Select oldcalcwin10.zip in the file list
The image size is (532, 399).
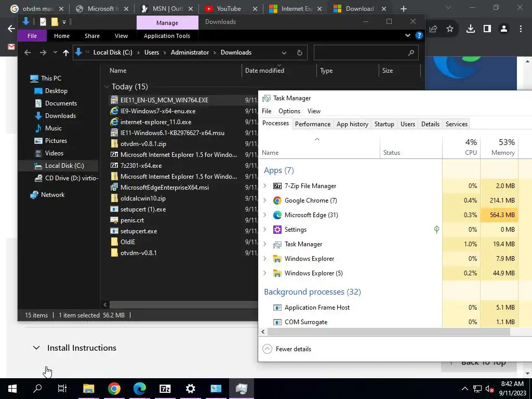point(143,198)
